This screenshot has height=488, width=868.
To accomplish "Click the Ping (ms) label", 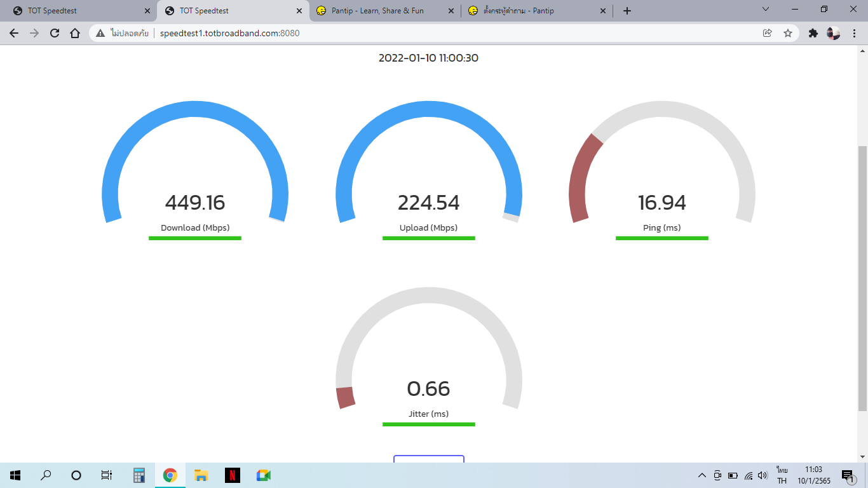I will pyautogui.click(x=662, y=227).
